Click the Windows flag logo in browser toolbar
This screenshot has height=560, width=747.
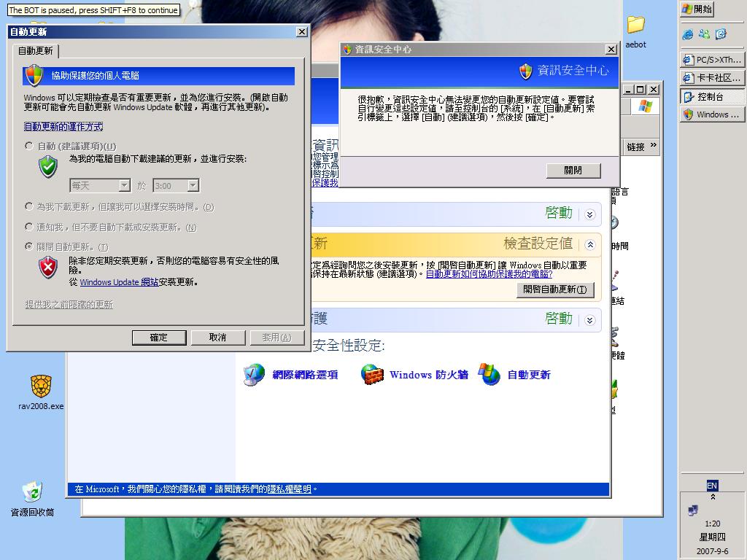[646, 106]
